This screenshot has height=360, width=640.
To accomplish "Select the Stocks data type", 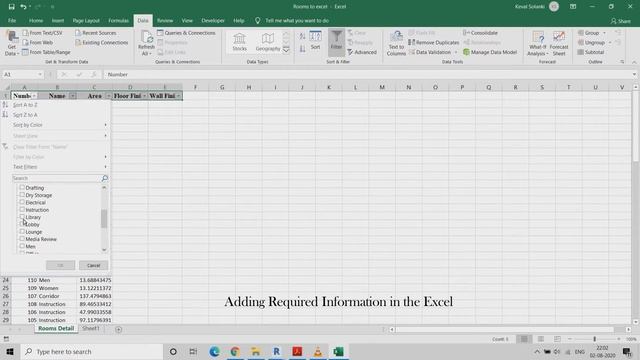I will pos(240,42).
